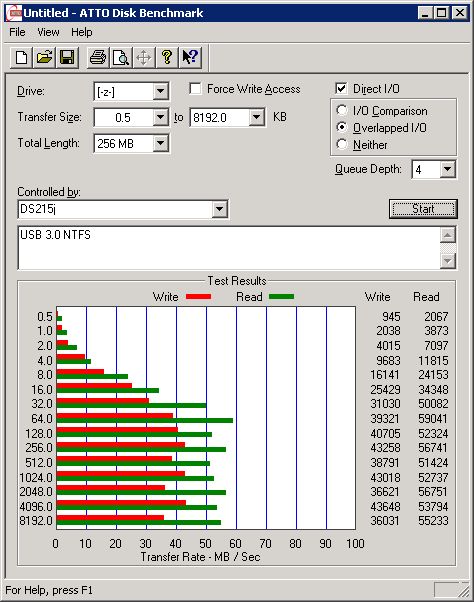Click the ATTO logo in title bar
This screenshot has width=474, height=602.
coord(15,13)
